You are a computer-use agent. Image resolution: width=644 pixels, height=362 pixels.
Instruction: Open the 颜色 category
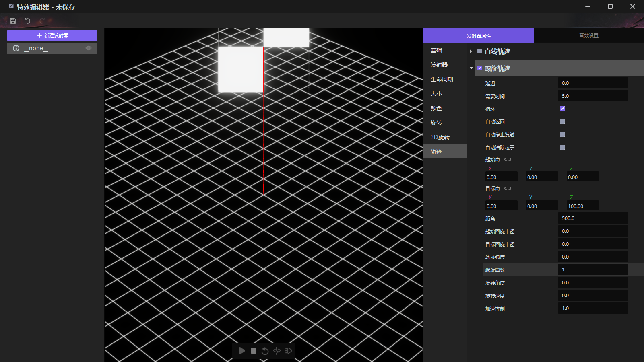tap(445, 108)
